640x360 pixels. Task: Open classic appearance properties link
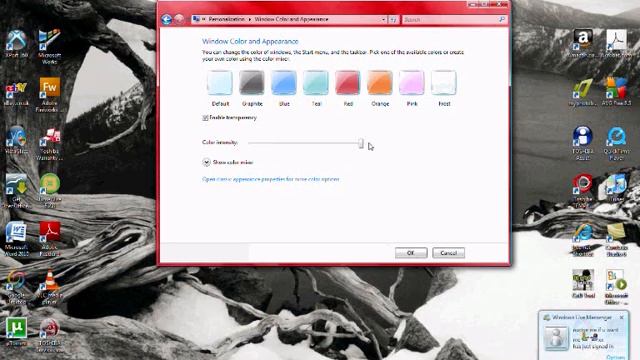(x=271, y=179)
